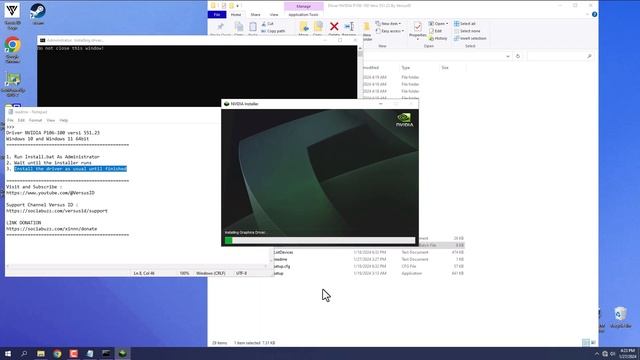Expand the Quick Access Toolbar customize arrow
This screenshot has width=640, height=360.
coord(238,6)
